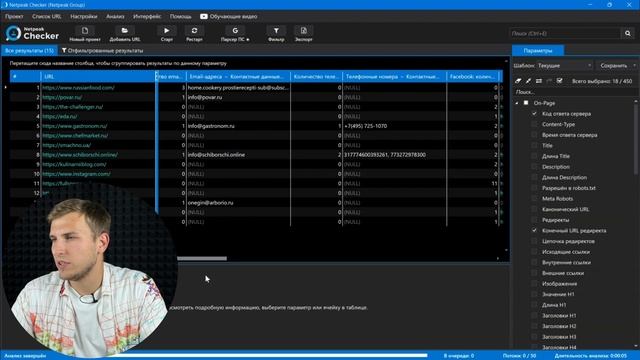
Task: Click the pin icon in Параметры panel
Action: pos(528,81)
